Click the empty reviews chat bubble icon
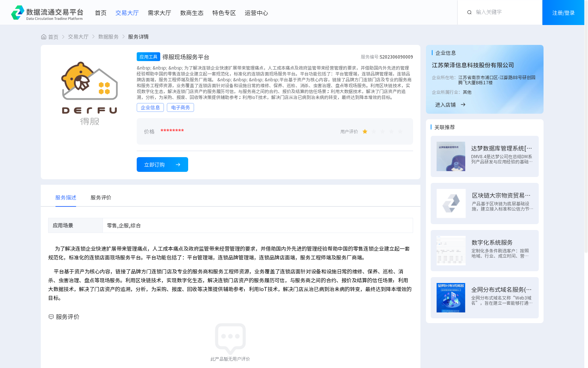Screen dimensions: 588x368 [x=230, y=338]
